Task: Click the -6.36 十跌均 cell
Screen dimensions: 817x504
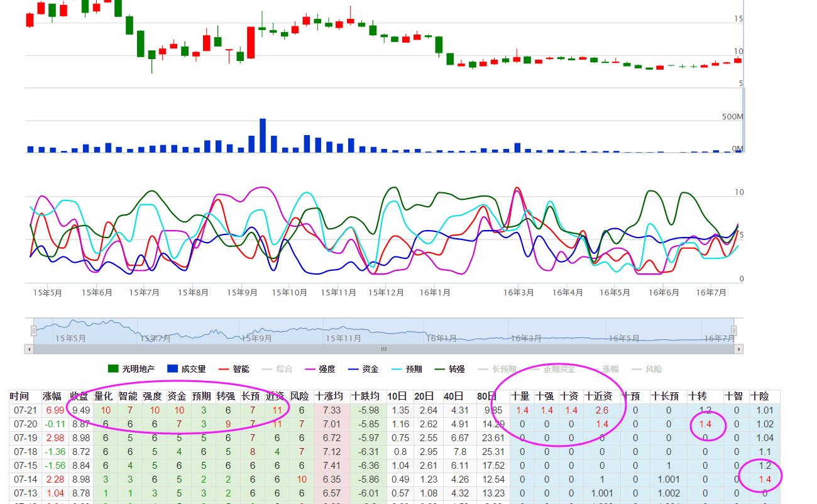Action: tap(368, 466)
